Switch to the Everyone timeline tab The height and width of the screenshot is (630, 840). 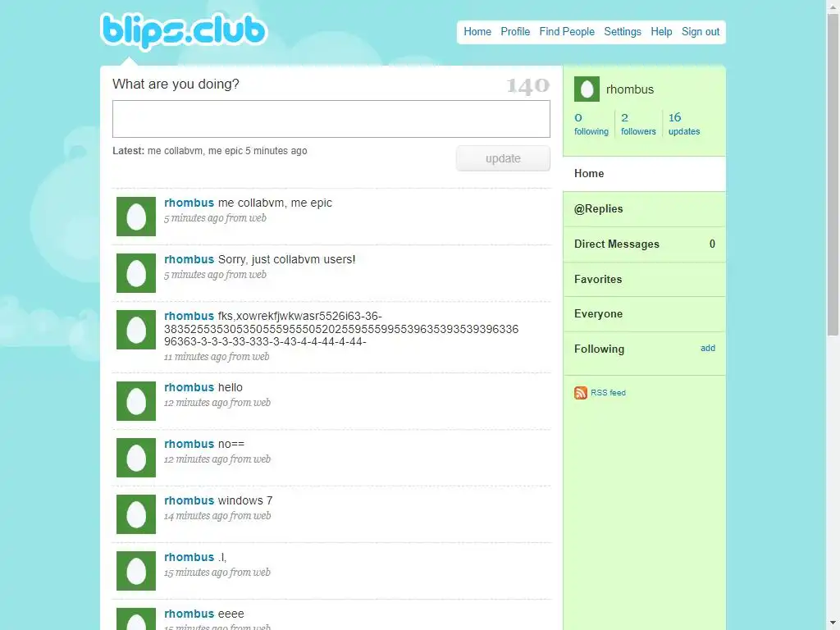(645, 314)
